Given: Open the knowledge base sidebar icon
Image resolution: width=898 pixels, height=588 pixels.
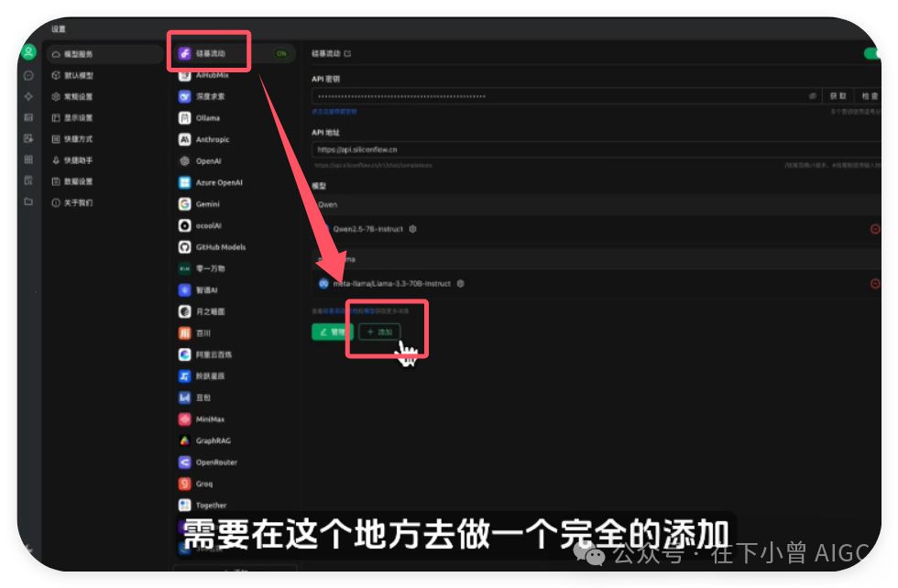Looking at the screenshot, I should coord(28,180).
